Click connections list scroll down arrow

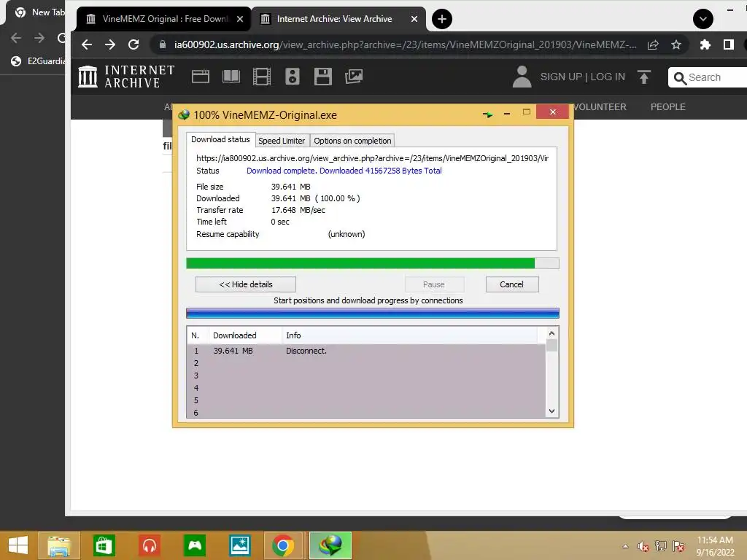551,411
